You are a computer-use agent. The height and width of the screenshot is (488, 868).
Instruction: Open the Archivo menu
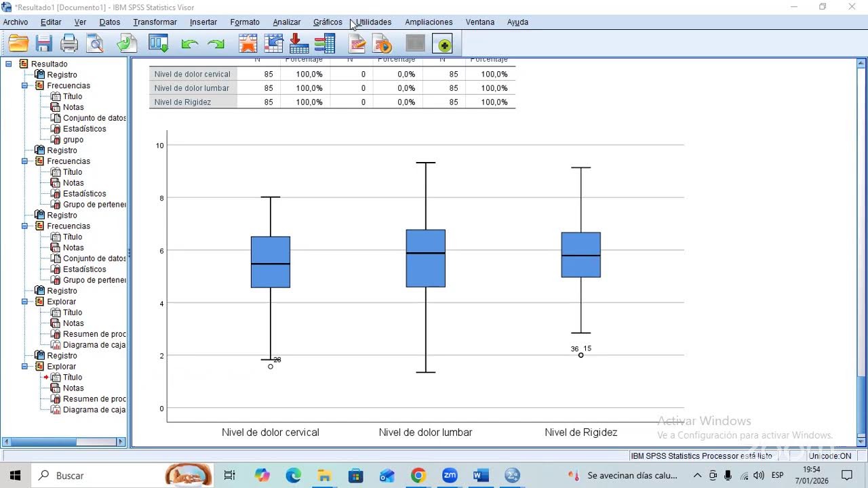pos(16,22)
